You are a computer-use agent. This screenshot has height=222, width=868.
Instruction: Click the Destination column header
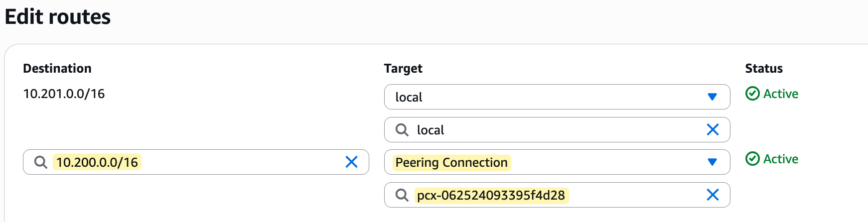point(57,68)
